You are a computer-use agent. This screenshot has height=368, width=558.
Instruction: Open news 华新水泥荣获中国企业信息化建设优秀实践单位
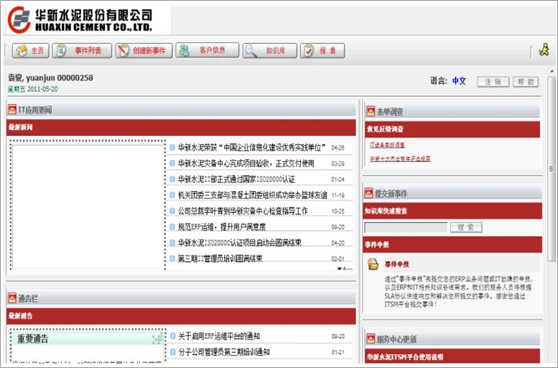[252, 147]
